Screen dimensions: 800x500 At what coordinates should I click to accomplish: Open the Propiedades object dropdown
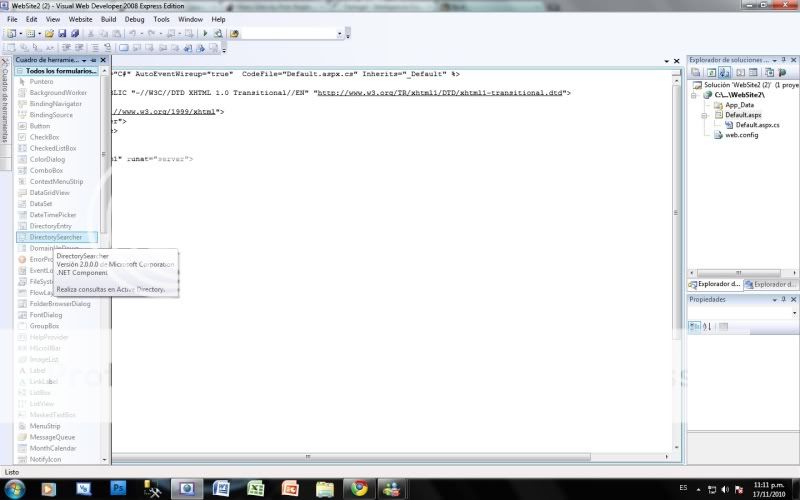point(793,312)
